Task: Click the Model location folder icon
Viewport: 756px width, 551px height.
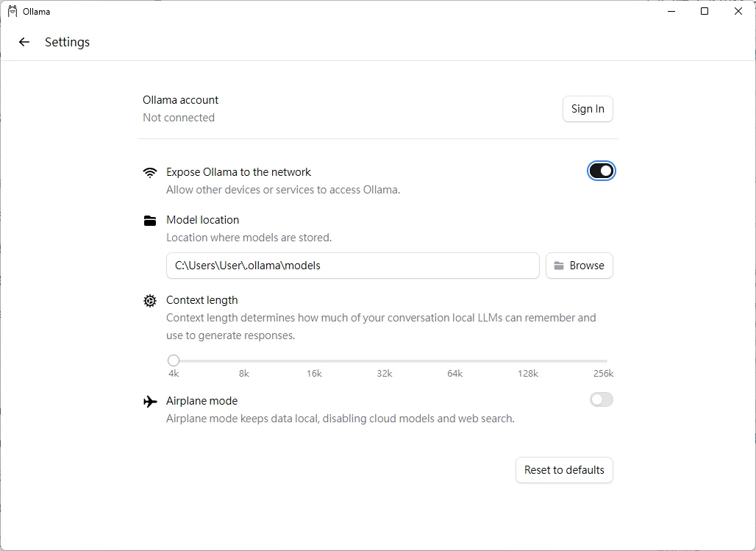Action: tap(150, 221)
